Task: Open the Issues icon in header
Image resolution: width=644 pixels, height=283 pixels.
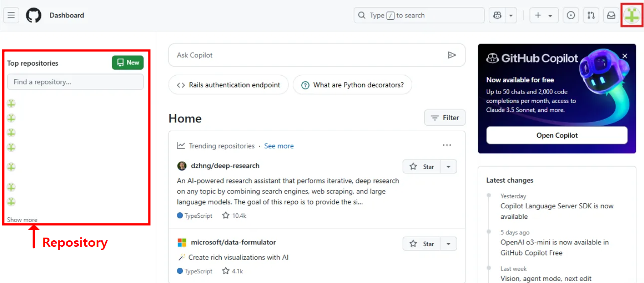Action: [571, 15]
